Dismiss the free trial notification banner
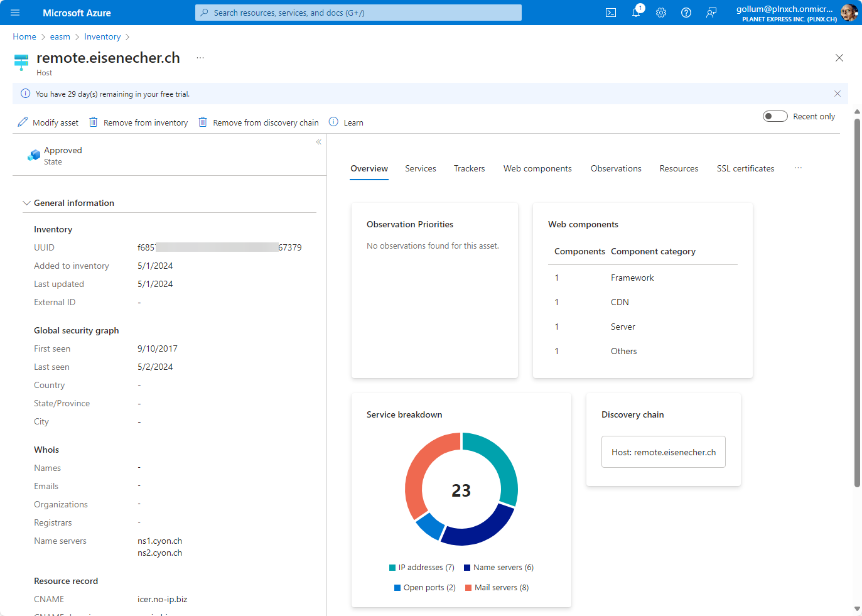Image resolution: width=862 pixels, height=616 pixels. (x=837, y=94)
